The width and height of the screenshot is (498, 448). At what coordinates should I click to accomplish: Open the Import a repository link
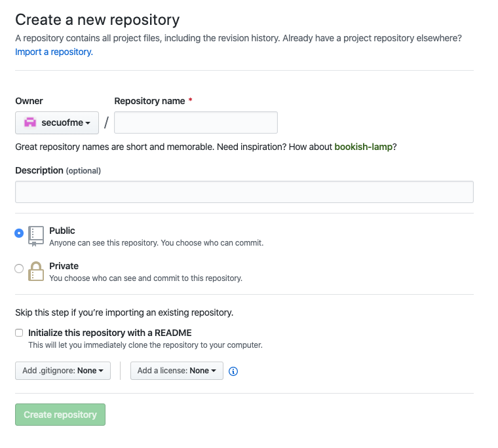coord(54,52)
